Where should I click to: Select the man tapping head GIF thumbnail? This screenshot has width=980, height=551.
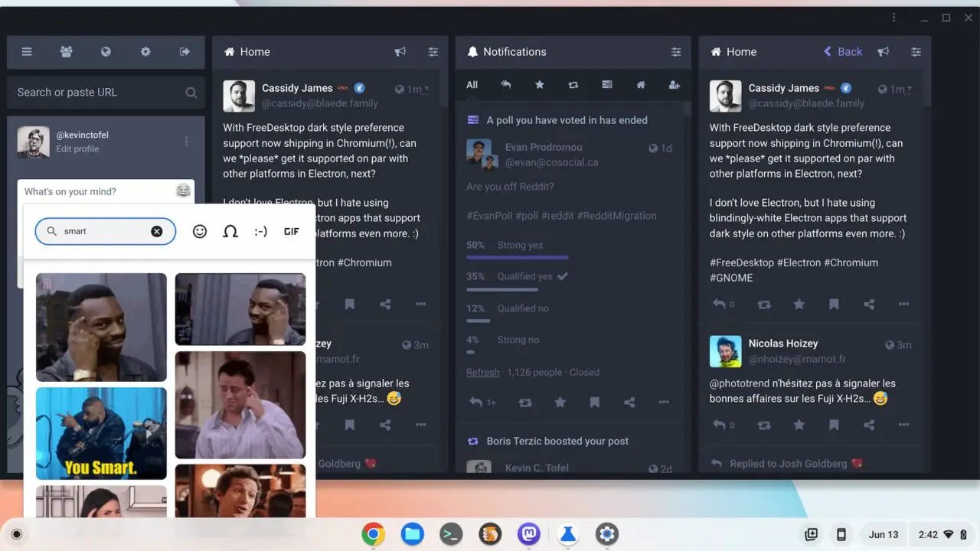101,327
